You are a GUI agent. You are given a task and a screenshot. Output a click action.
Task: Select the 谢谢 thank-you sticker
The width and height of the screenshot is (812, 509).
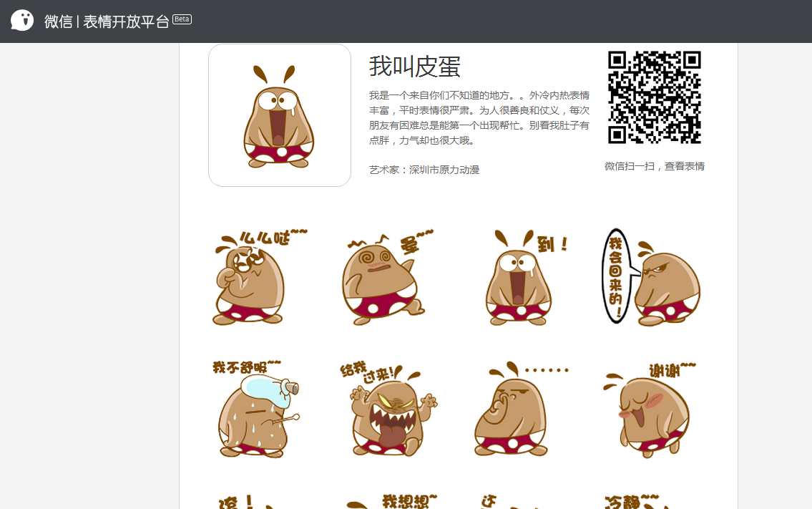tap(650, 409)
